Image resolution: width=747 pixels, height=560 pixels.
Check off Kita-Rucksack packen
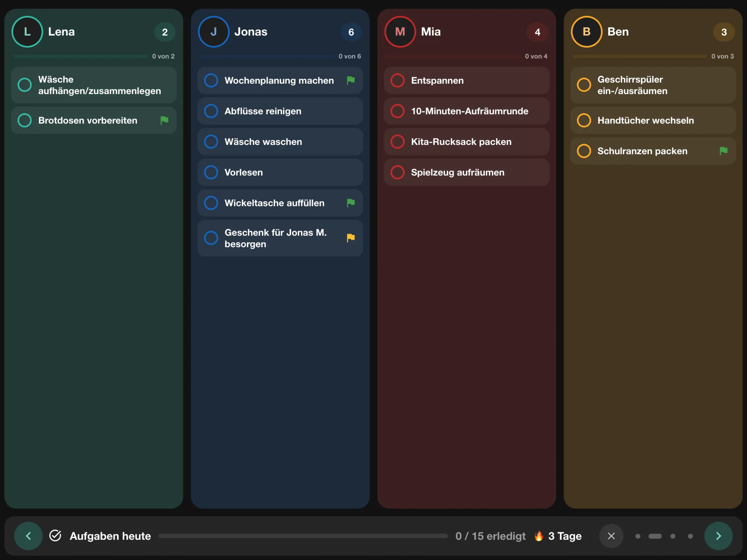pyautogui.click(x=397, y=141)
